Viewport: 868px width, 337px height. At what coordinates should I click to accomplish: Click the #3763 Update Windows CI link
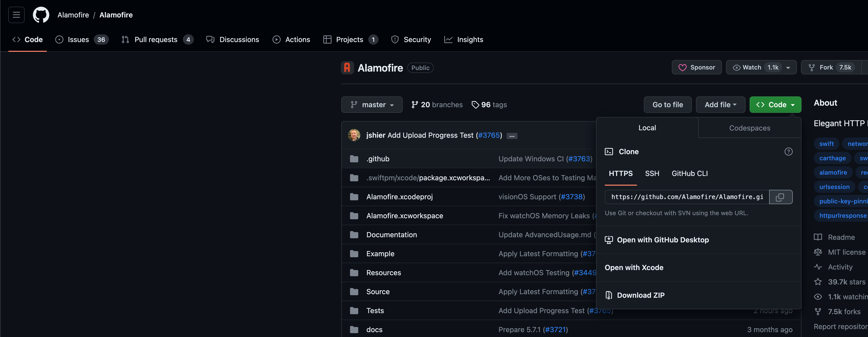tap(579, 158)
